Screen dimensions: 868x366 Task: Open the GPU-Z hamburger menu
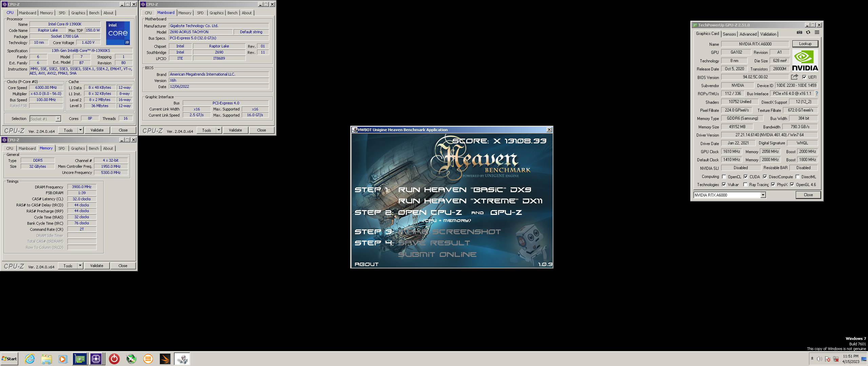817,33
